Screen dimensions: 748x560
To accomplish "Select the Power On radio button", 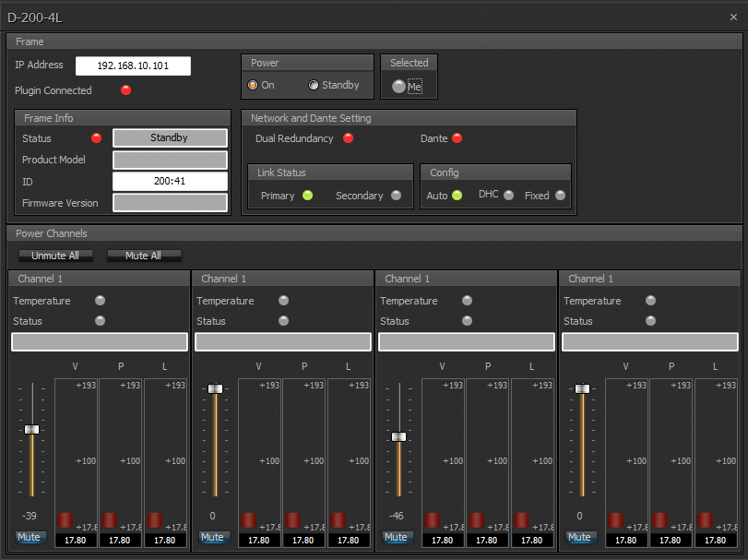I will [253, 85].
